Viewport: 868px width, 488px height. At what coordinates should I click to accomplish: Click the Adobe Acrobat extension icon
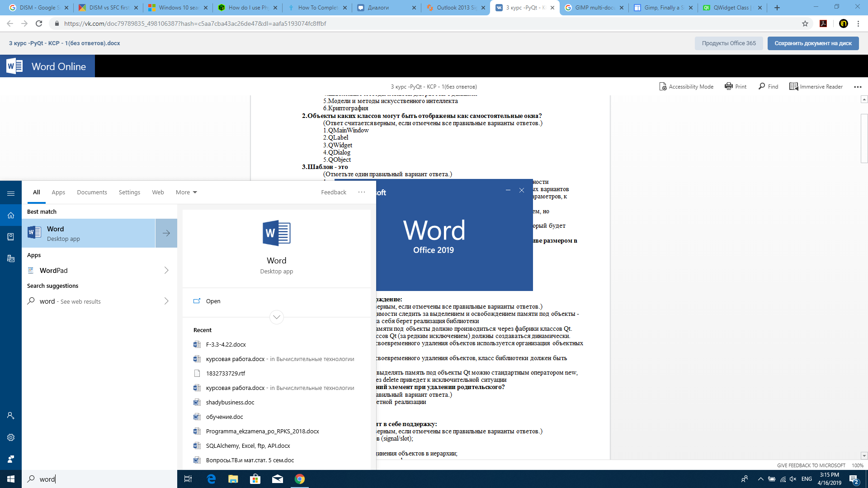pyautogui.click(x=823, y=23)
